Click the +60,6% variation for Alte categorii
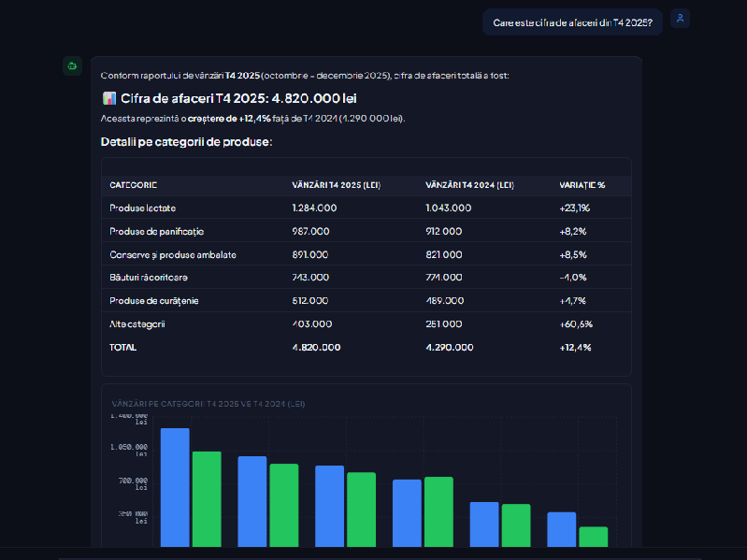Screen dimensions: 747x560 pos(576,324)
